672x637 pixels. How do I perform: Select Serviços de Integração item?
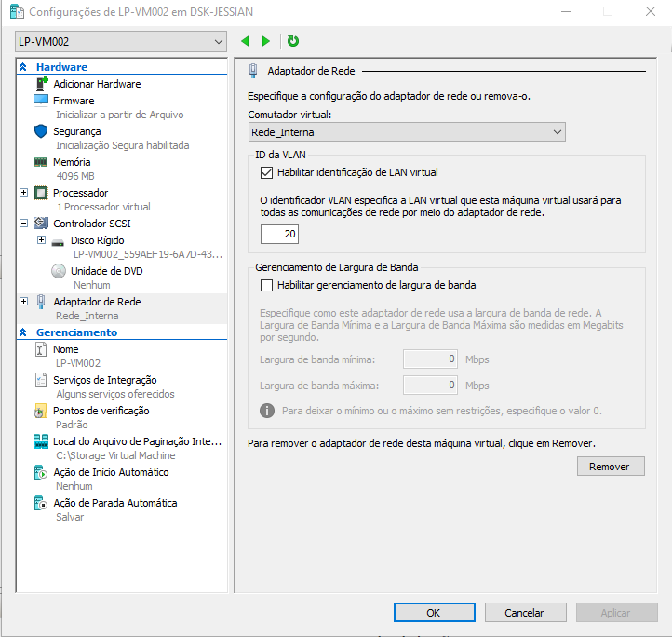105,380
